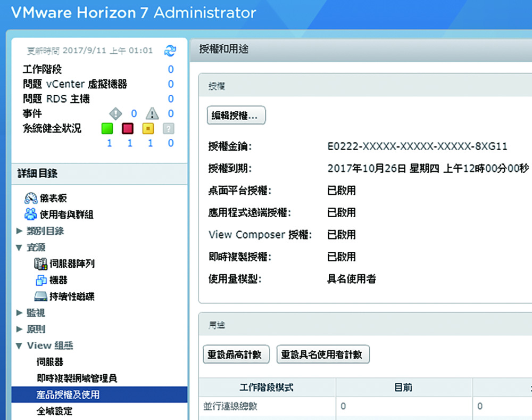Click the 已啟用 value for View Composer 授權
The width and height of the screenshot is (532, 420).
[x=342, y=235]
